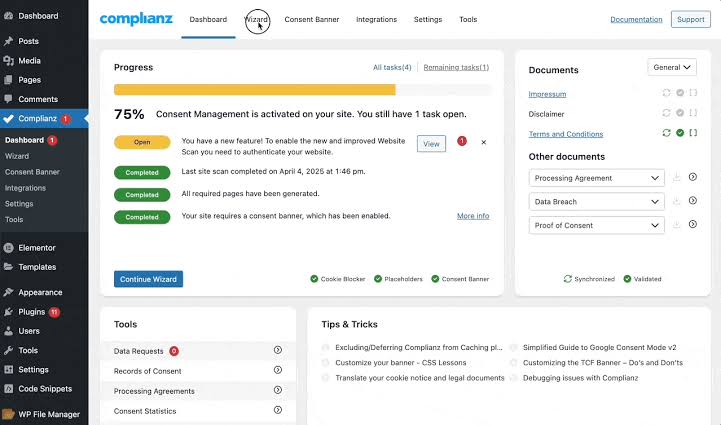
Task: Open Consent Banner sidebar submenu item
Action: pyautogui.click(x=32, y=172)
